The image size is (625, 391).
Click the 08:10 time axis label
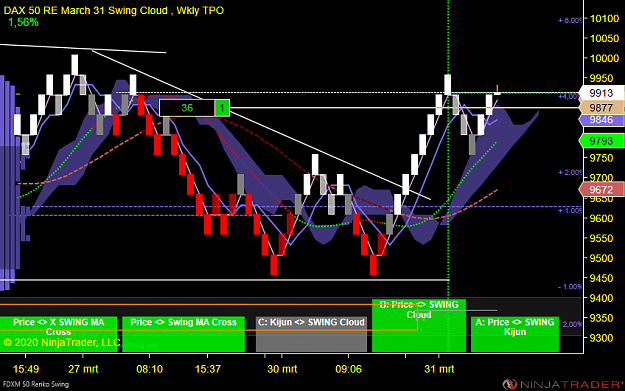(x=149, y=369)
